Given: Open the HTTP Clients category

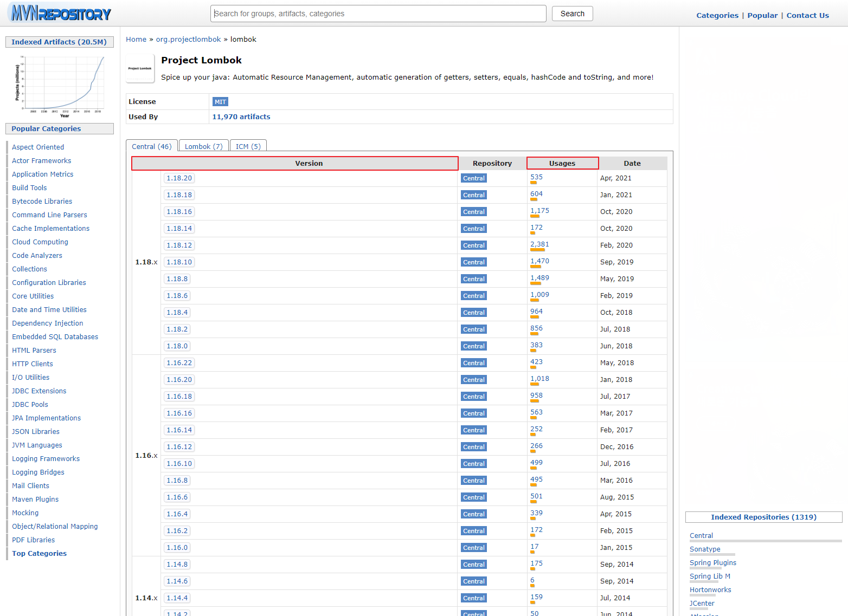Looking at the screenshot, I should point(33,364).
